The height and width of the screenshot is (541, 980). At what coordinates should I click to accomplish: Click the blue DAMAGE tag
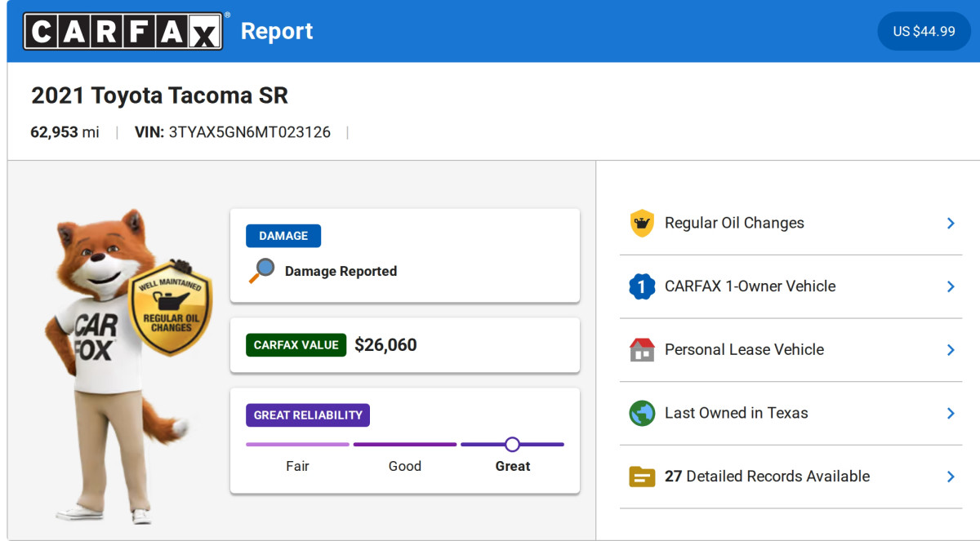click(283, 236)
